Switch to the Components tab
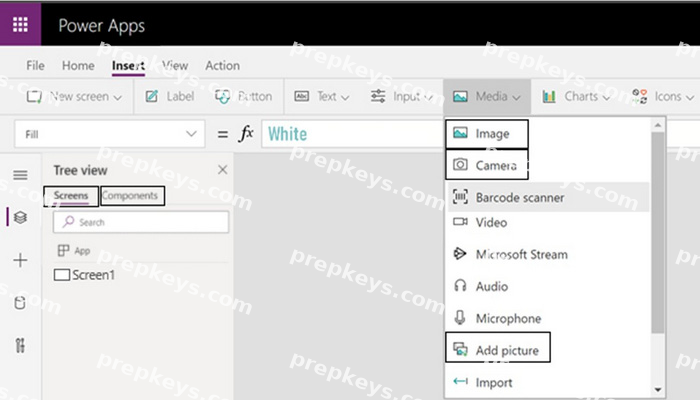 click(x=132, y=196)
